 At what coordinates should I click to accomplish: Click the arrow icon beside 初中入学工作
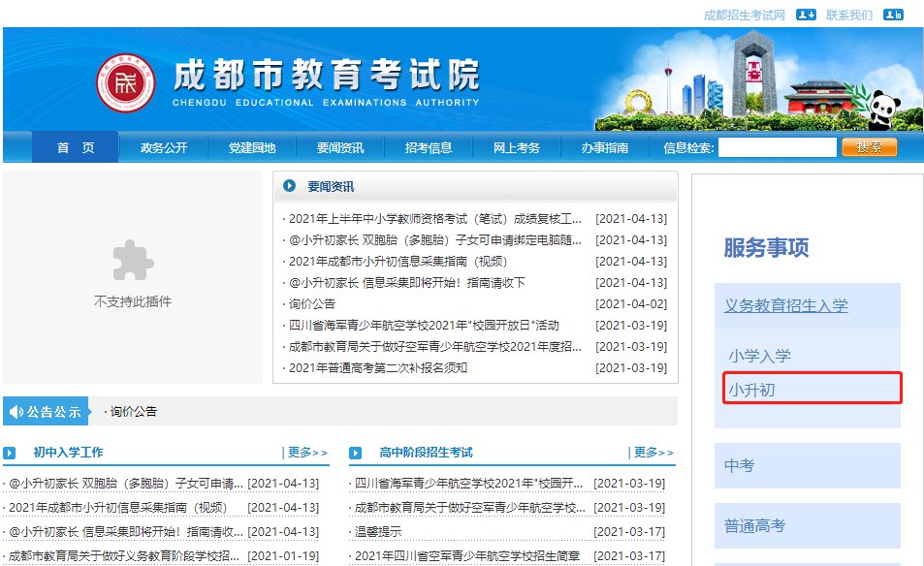pos(10,453)
